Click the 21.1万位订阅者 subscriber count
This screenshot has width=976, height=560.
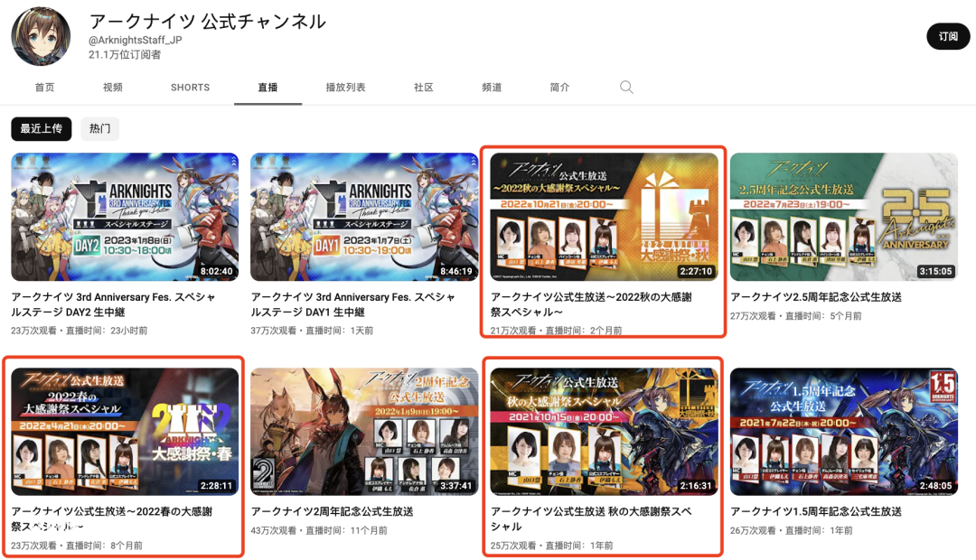pos(125,55)
